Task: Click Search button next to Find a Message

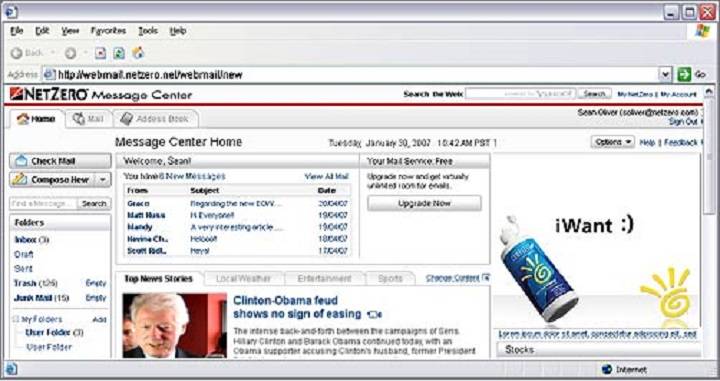Action: pos(94,203)
